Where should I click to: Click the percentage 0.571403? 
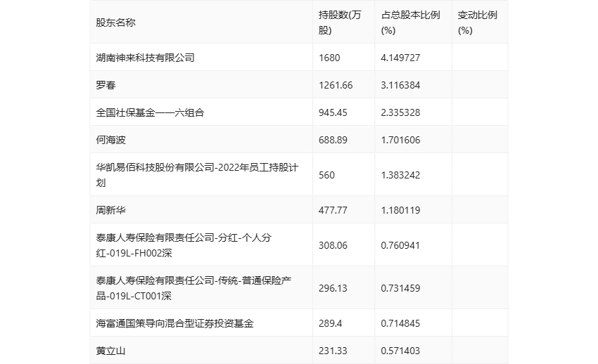pyautogui.click(x=400, y=351)
